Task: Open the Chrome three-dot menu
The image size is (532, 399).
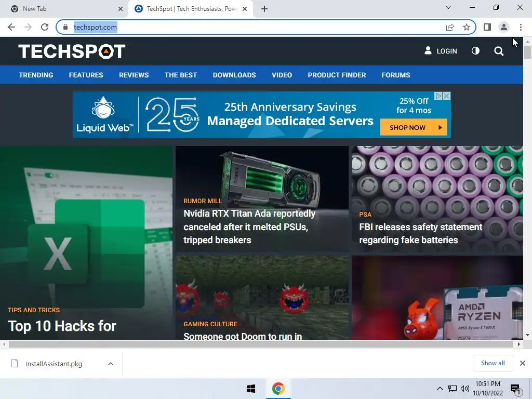Action: [x=521, y=27]
